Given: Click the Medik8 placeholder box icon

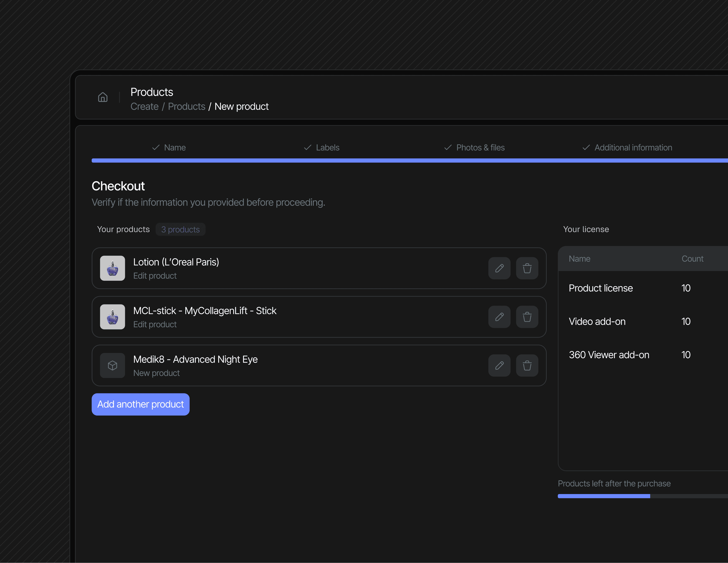Looking at the screenshot, I should [x=113, y=366].
